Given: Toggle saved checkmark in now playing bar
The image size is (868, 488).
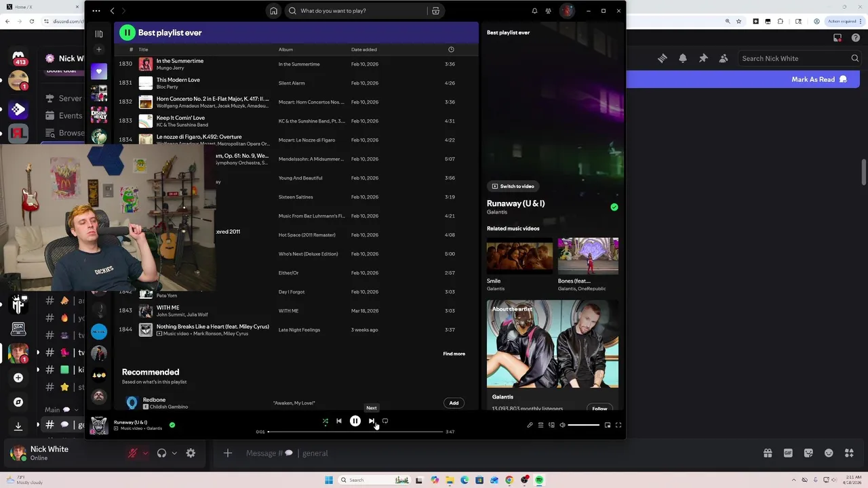Looking at the screenshot, I should point(172,425).
